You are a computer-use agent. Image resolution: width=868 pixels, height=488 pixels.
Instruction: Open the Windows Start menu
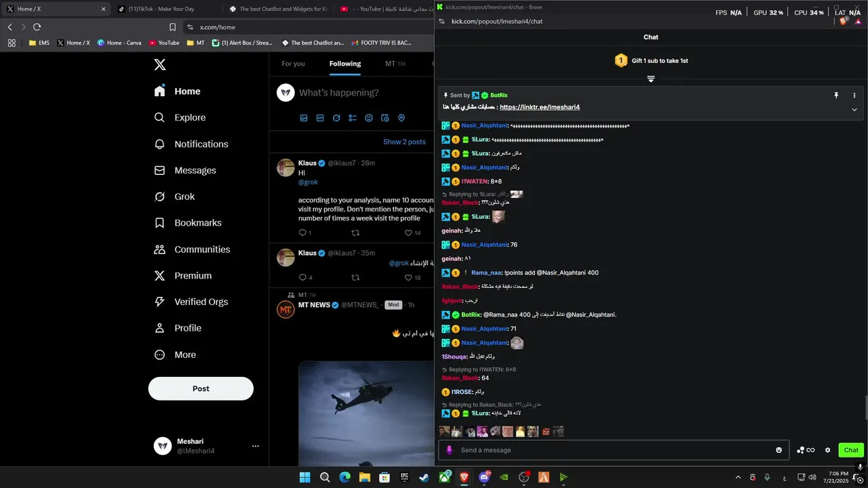pyautogui.click(x=305, y=477)
